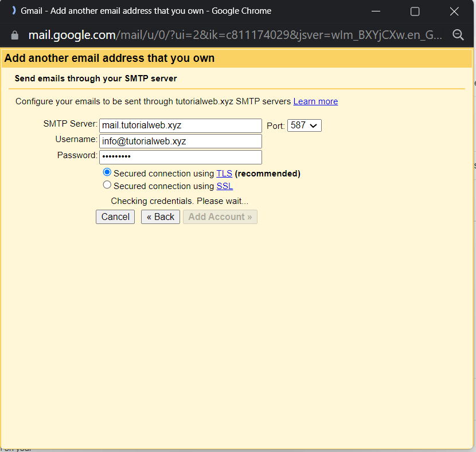Go back using the Back button
The height and width of the screenshot is (452, 476).
[160, 217]
